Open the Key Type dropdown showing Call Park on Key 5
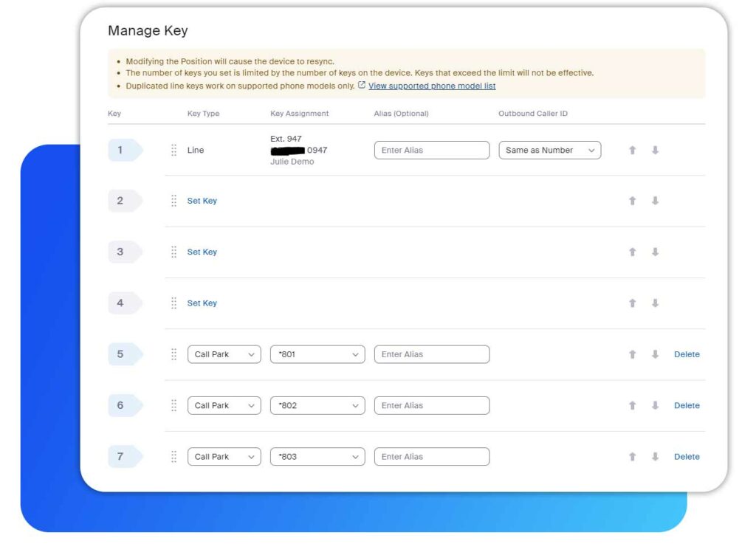Viewport: 756px width, 555px height. click(x=224, y=354)
